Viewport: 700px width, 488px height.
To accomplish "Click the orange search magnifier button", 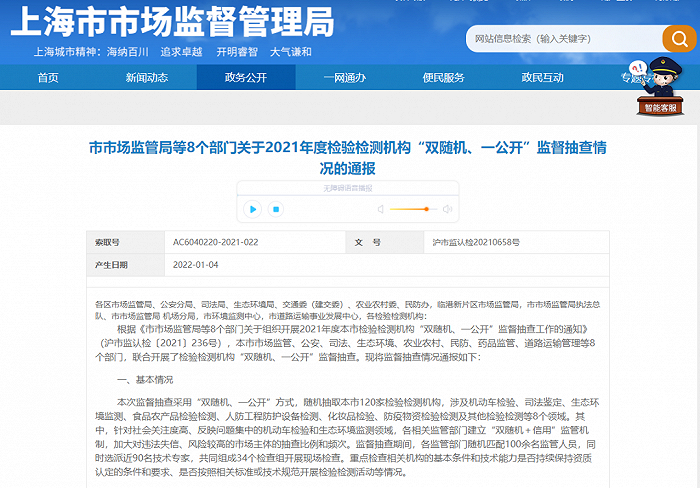I will (x=679, y=39).
